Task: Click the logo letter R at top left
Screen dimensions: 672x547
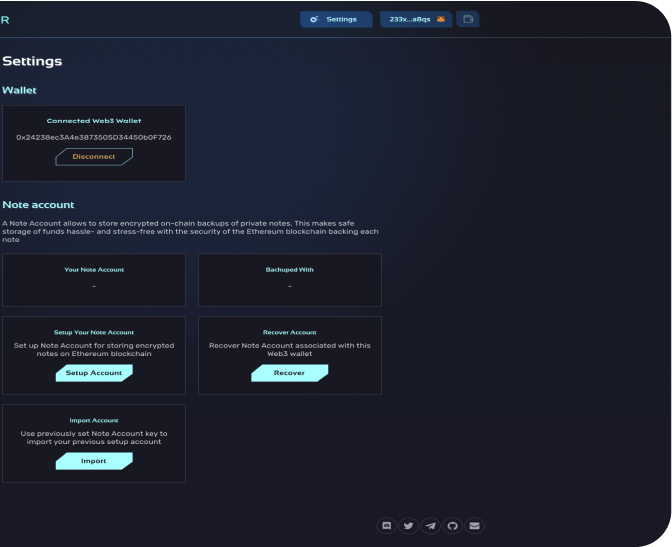Action: coord(5,20)
